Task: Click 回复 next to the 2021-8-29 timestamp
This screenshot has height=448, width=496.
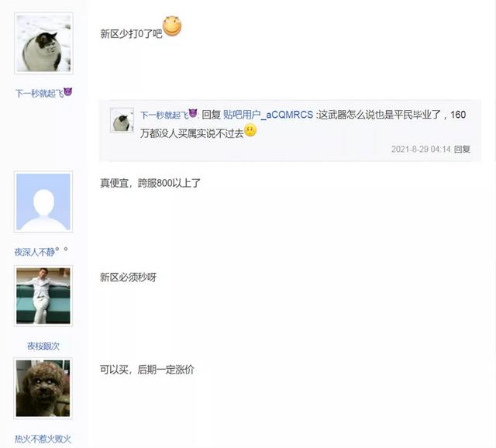Action: pos(462,149)
